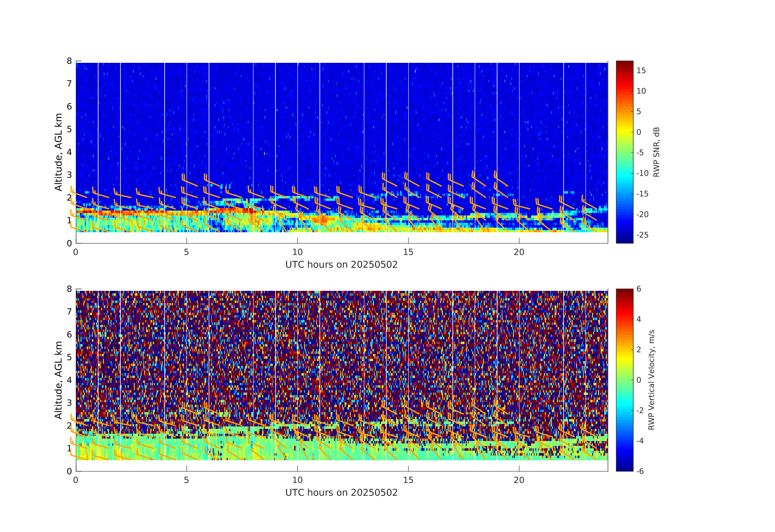Click the -6 tick on velocity colorbar
775x532 pixels.
click(x=640, y=471)
